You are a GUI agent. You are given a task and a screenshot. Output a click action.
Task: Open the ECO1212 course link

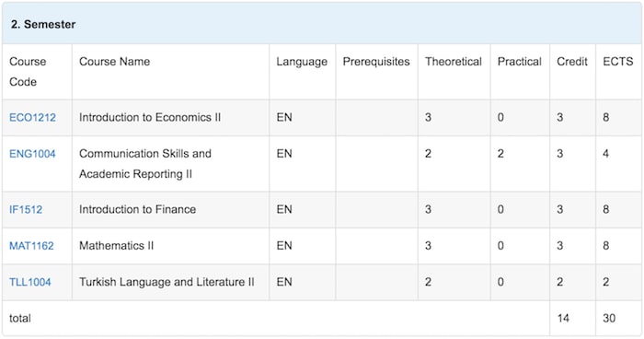[x=32, y=118]
